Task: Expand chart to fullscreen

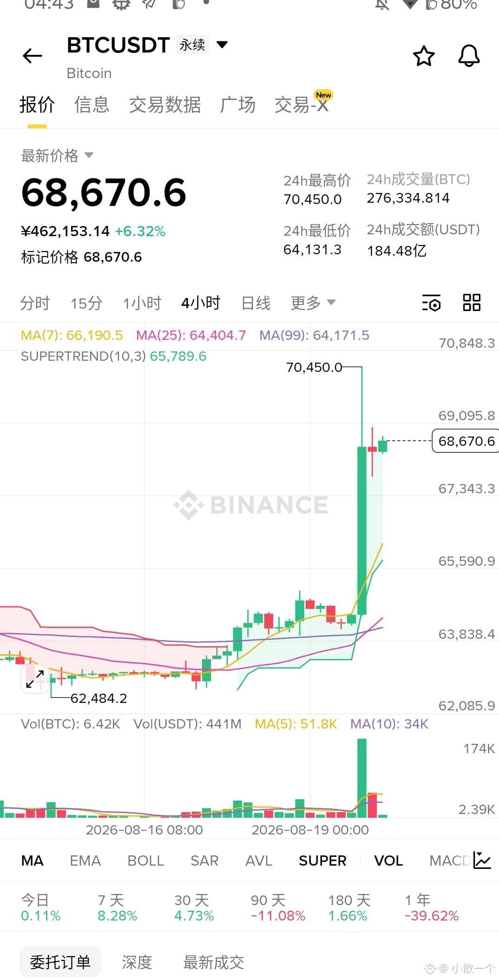Action: pyautogui.click(x=35, y=679)
